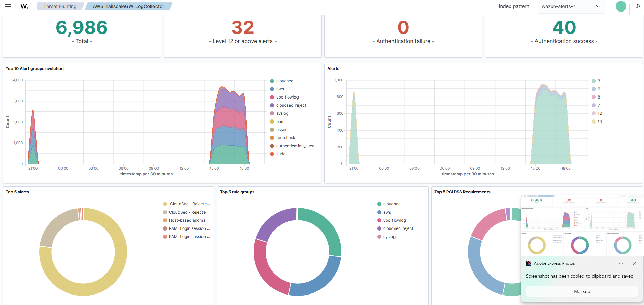Click the aws color dot in rule groups legend

379,212
